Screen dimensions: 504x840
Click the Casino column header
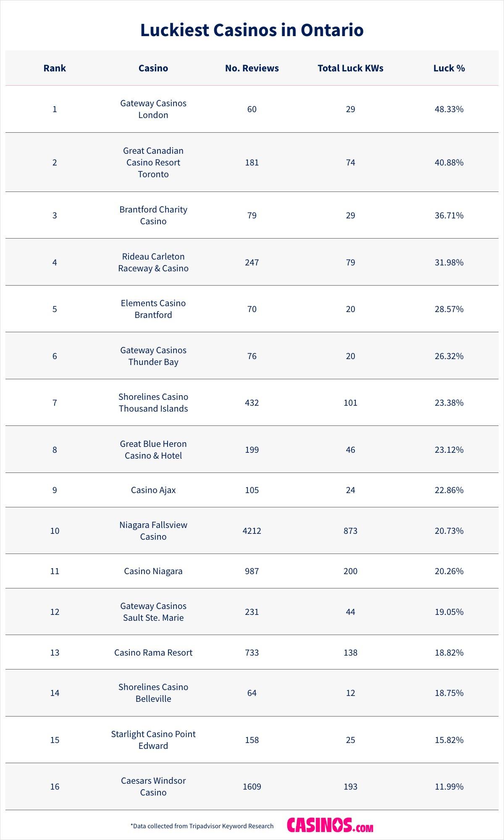click(x=153, y=68)
